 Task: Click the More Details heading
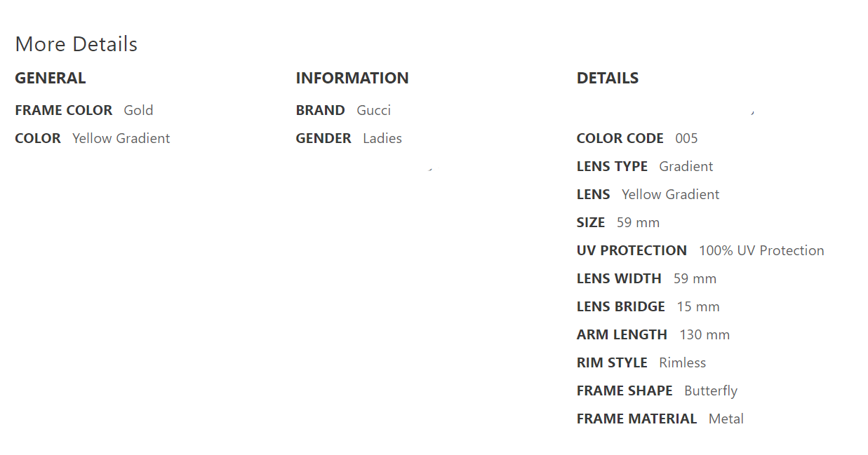(76, 44)
